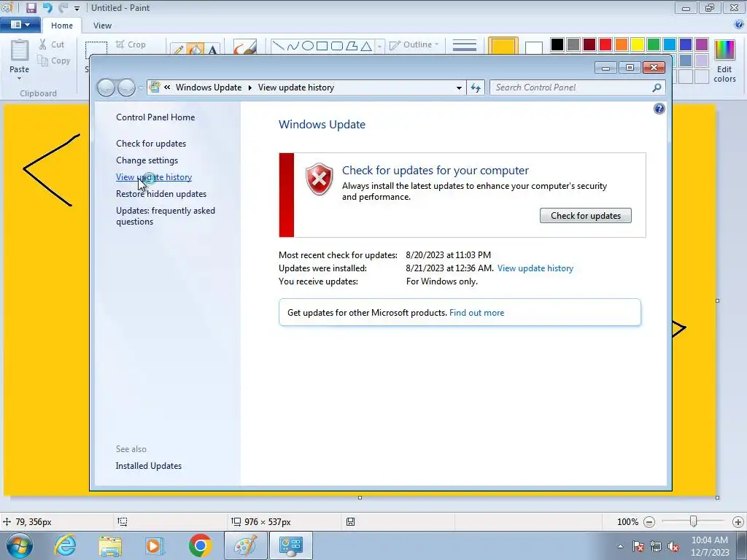Viewport: 747px width, 560px height.
Task: Zoom in with the plus button in Paint
Action: click(x=738, y=522)
